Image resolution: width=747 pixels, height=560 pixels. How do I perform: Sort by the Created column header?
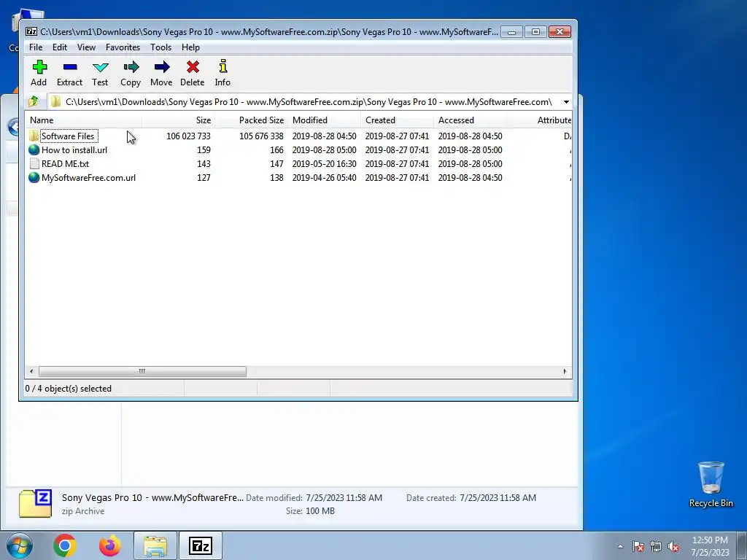click(x=398, y=120)
